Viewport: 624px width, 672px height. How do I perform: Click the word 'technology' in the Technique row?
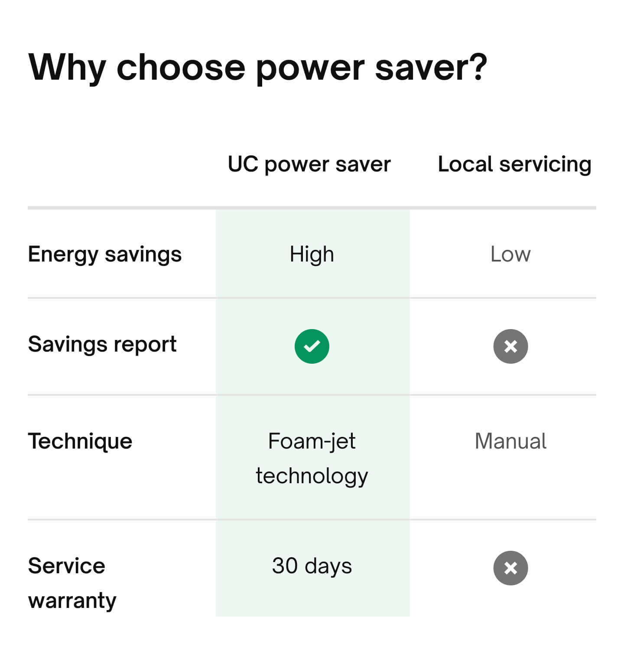click(x=312, y=476)
